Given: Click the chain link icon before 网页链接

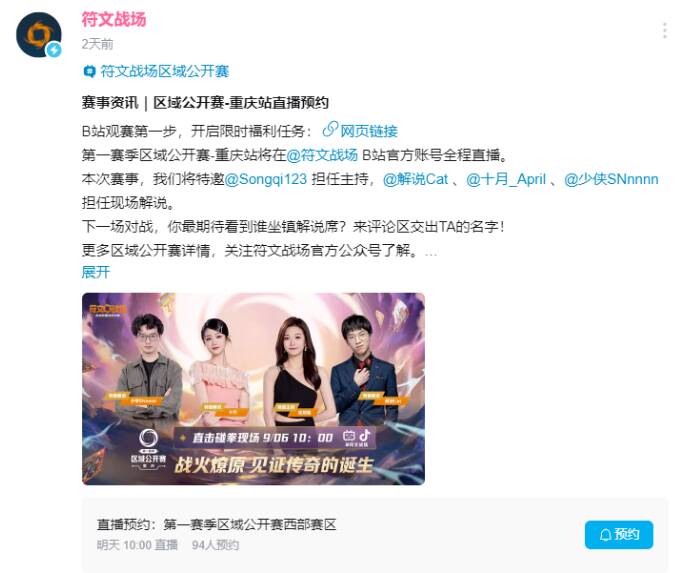Looking at the screenshot, I should click(330, 129).
